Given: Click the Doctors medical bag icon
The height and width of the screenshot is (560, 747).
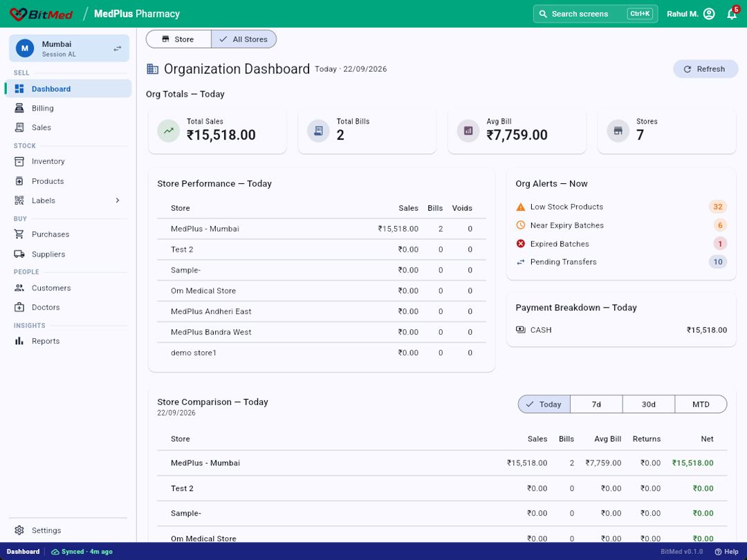Looking at the screenshot, I should click(x=19, y=307).
